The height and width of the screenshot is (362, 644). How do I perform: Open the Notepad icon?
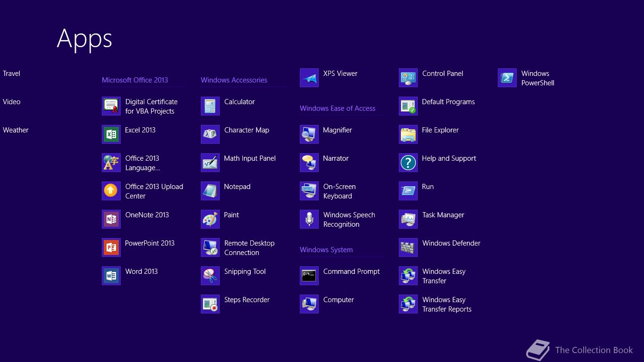point(210,191)
